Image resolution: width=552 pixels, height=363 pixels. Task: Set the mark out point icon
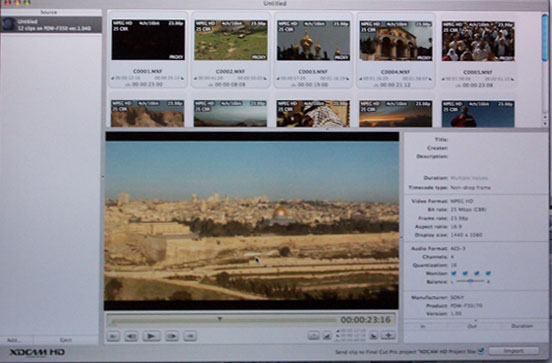[327, 336]
